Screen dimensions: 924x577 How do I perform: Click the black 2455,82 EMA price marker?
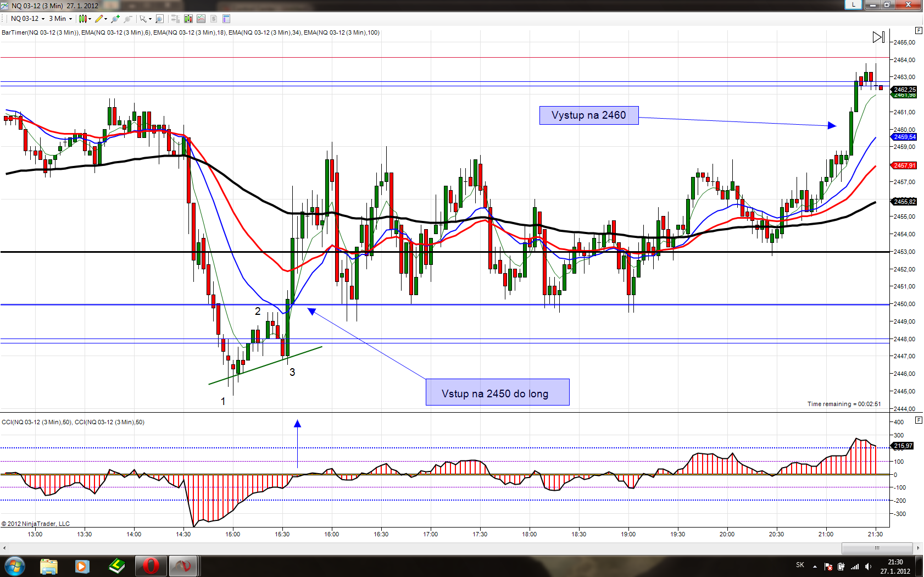pos(904,202)
